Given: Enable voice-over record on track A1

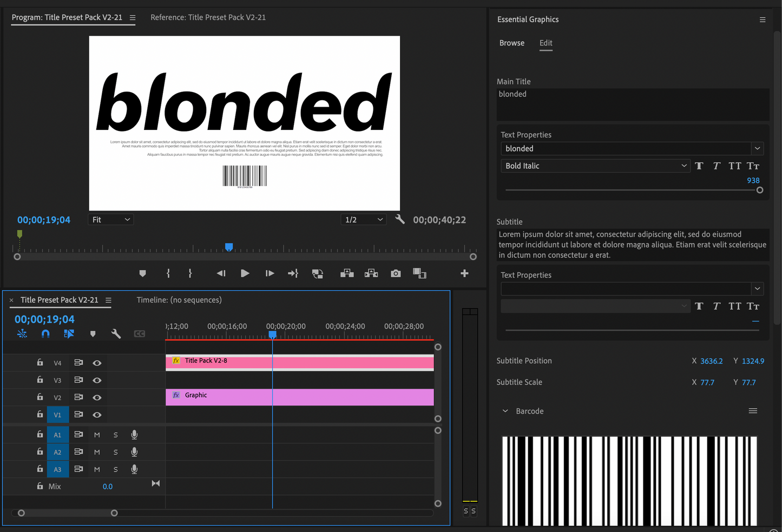Looking at the screenshot, I should click(x=134, y=435).
